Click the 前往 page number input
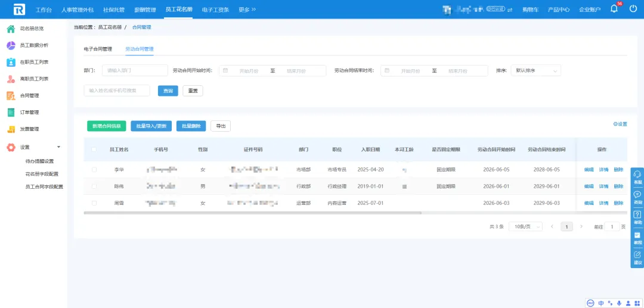Image resolution: width=644 pixels, height=308 pixels. coord(612,226)
